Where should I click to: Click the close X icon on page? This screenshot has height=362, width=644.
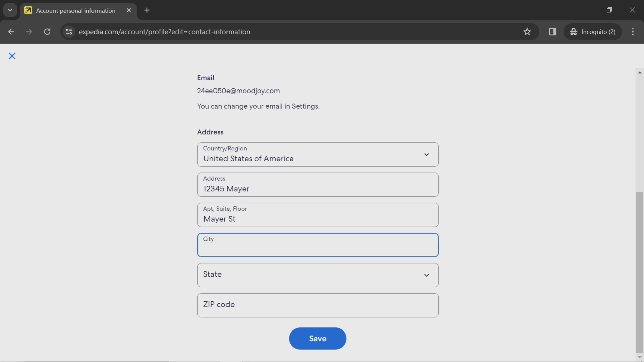[x=12, y=55]
